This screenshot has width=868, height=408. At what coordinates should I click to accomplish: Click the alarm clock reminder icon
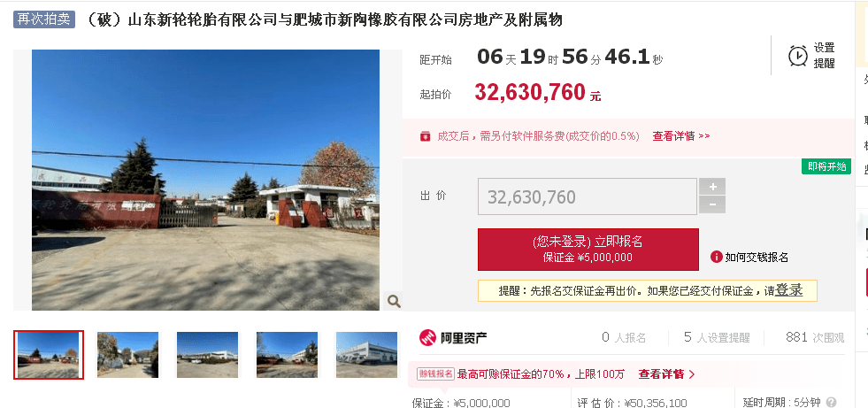[798, 56]
